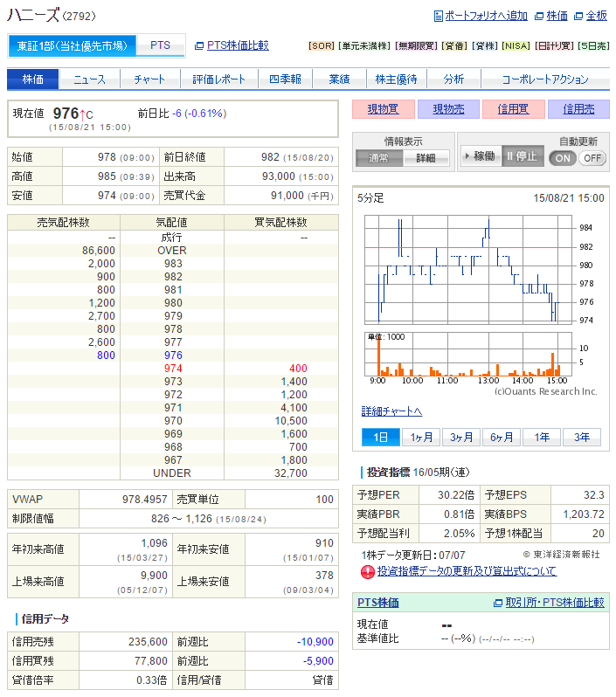This screenshot has height=697, width=616.
Task: Switch info display to 詳細 mode
Action: tap(426, 158)
